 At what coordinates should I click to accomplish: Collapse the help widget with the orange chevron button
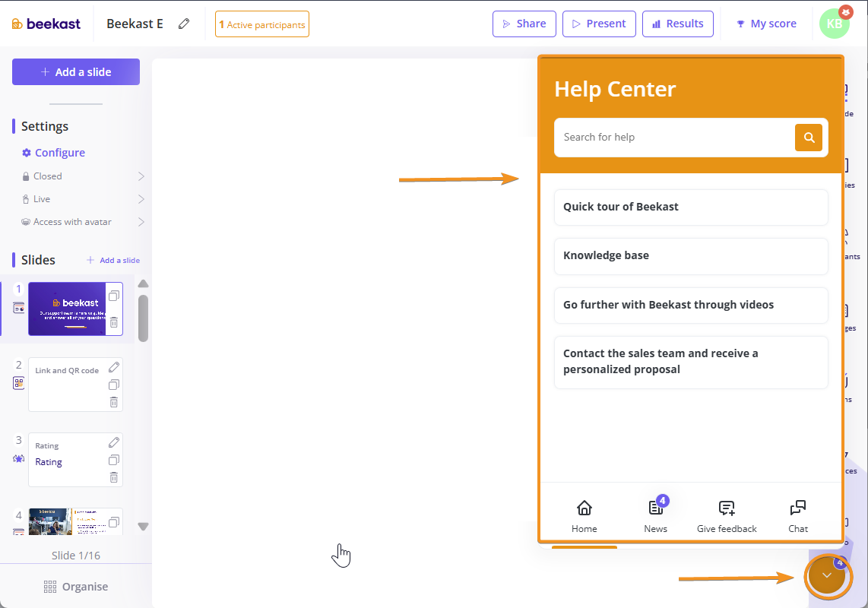point(827,577)
